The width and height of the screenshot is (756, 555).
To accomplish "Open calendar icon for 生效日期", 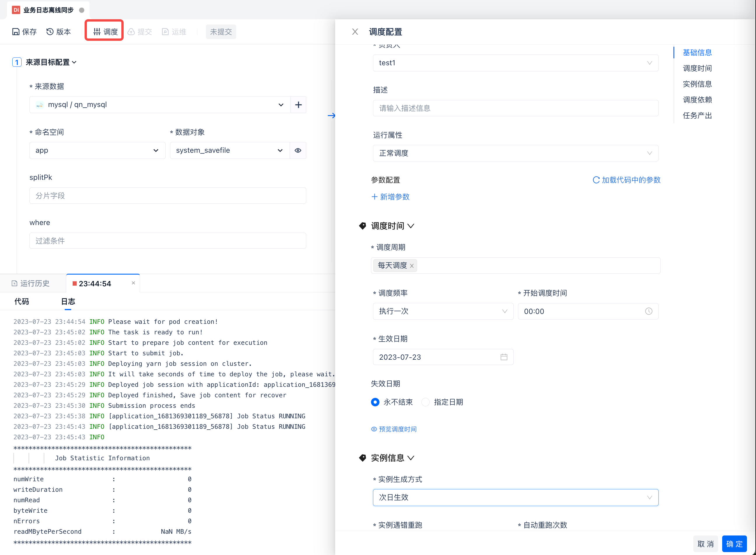I will [x=503, y=357].
